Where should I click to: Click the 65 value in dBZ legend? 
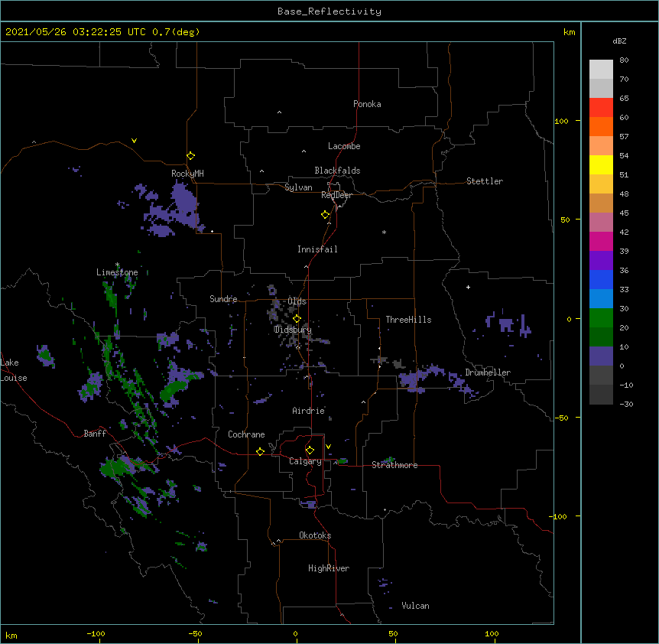point(624,98)
